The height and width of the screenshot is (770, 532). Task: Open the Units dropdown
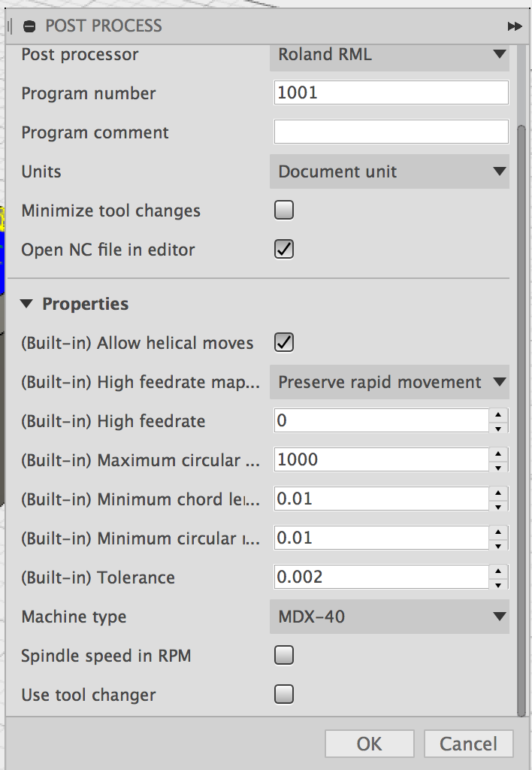(389, 171)
